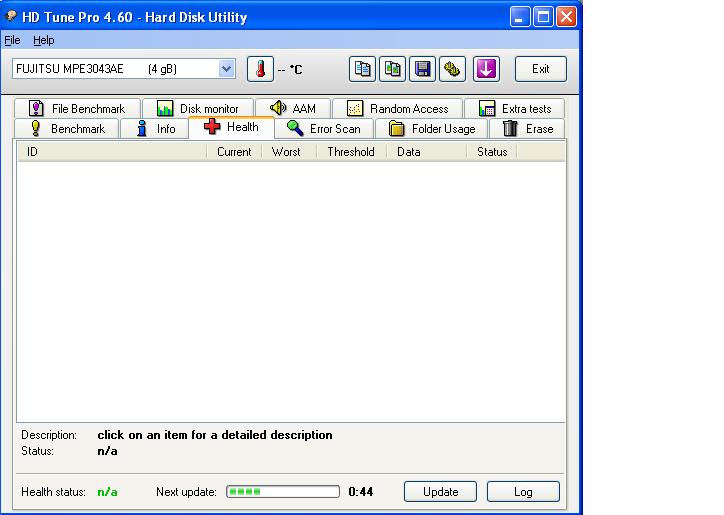Switch to Disk monitor tab
Screen dimensions: 724x515
(x=198, y=109)
